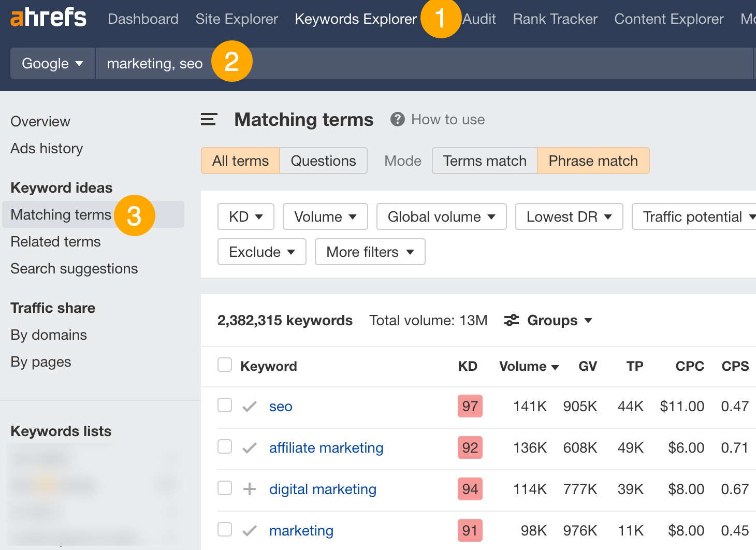The height and width of the screenshot is (550, 756).
Task: Go to Search suggestions in the sidebar
Action: pyautogui.click(x=74, y=269)
